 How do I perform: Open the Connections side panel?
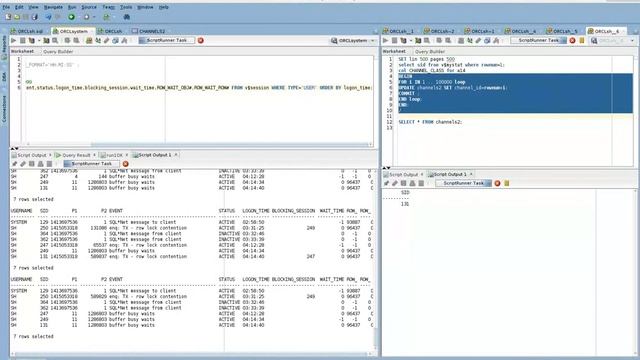(x=4, y=109)
